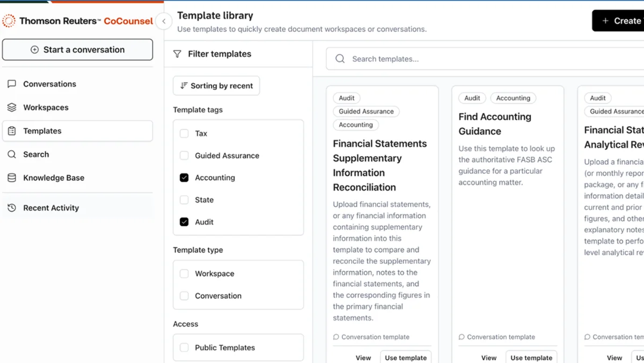The height and width of the screenshot is (363, 644).
Task: Click the Knowledge Base icon in the sidebar
Action: (x=12, y=177)
